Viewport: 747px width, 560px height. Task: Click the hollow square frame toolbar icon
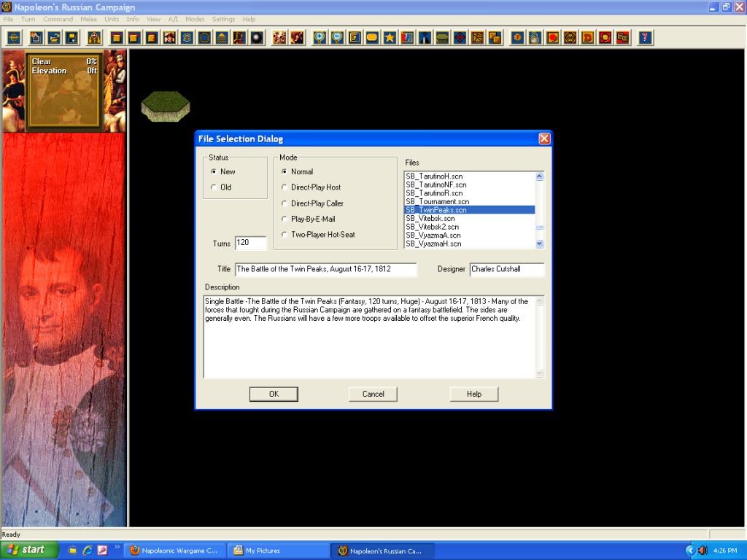[204, 38]
